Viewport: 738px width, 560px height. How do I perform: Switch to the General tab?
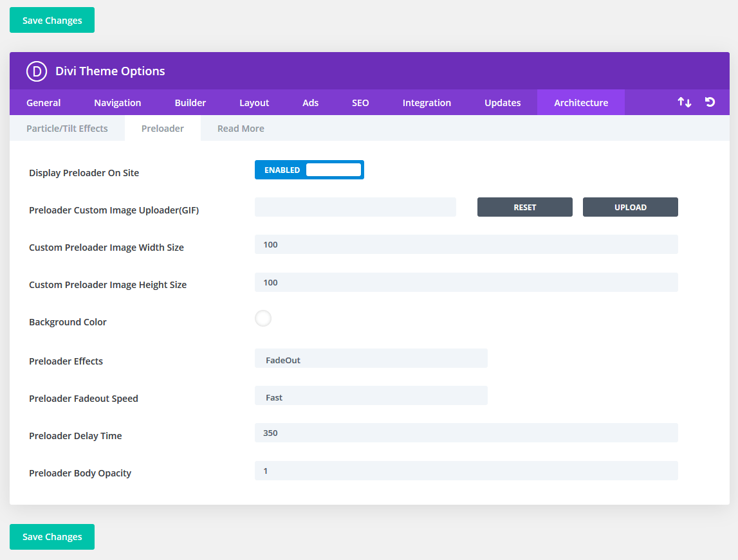(43, 102)
